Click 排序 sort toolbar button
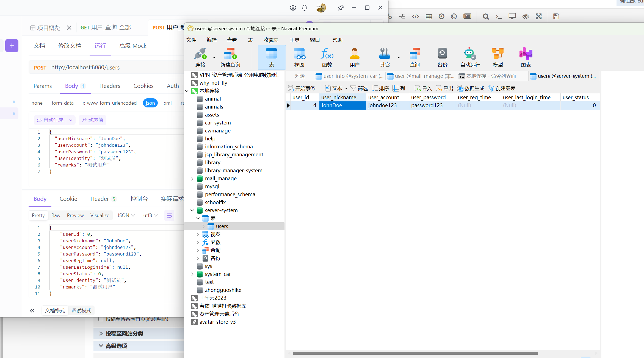644x358 pixels. tap(380, 88)
